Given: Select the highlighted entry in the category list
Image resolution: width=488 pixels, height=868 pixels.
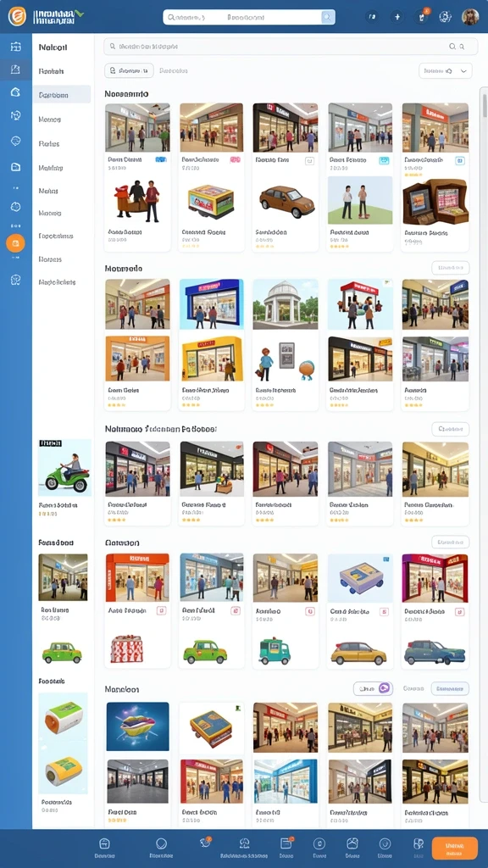Looking at the screenshot, I should (x=61, y=95).
